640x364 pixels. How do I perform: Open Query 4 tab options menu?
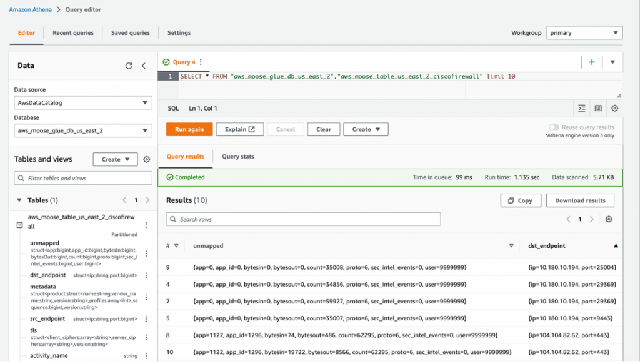(201, 62)
